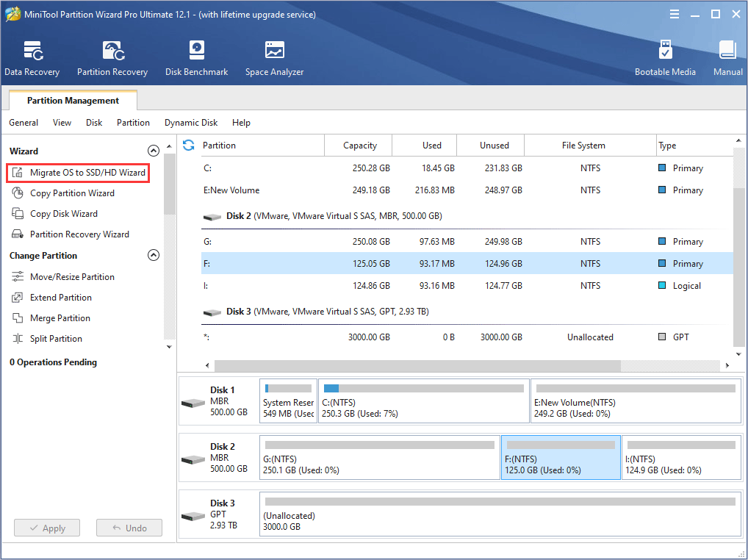Open the hamburger menu in title bar

tap(674, 14)
